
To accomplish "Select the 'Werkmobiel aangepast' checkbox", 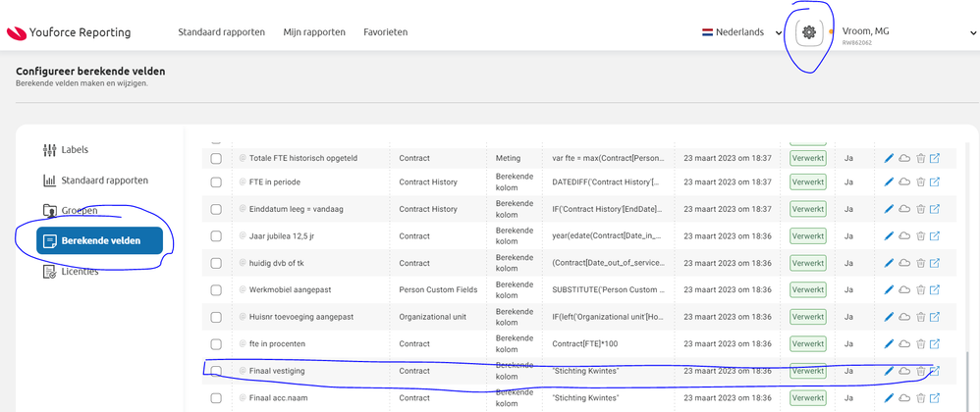I will coord(216,290).
